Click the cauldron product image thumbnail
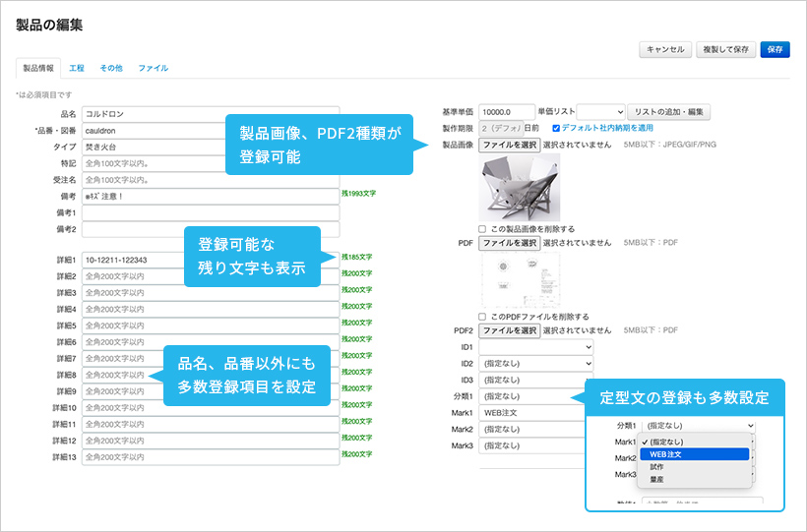 click(x=520, y=187)
